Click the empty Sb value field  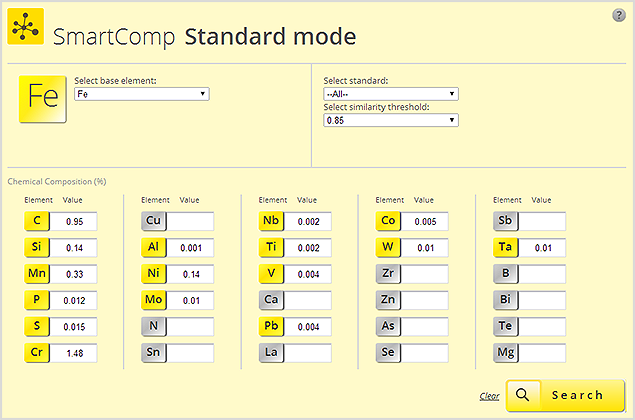(x=542, y=222)
